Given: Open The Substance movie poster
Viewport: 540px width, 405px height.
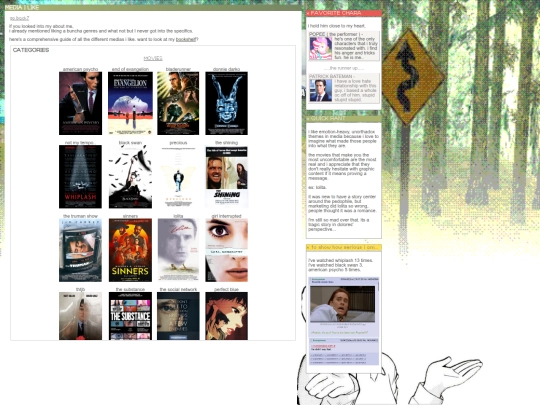Looking at the screenshot, I should [x=130, y=316].
